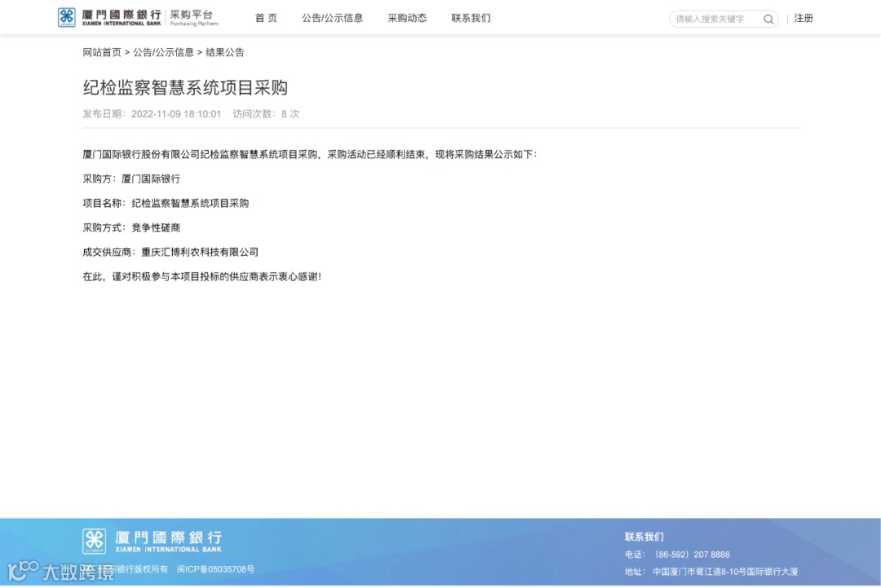Click the 注册 link

point(804,19)
